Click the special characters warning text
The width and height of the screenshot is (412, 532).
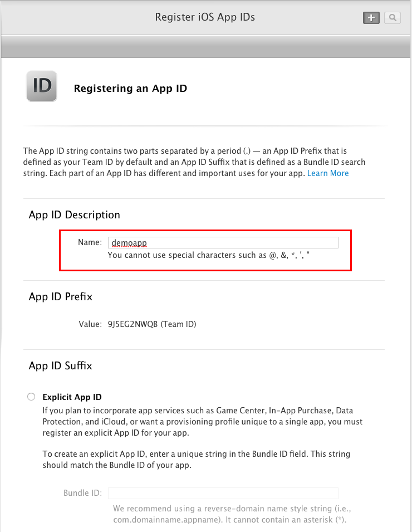point(209,255)
